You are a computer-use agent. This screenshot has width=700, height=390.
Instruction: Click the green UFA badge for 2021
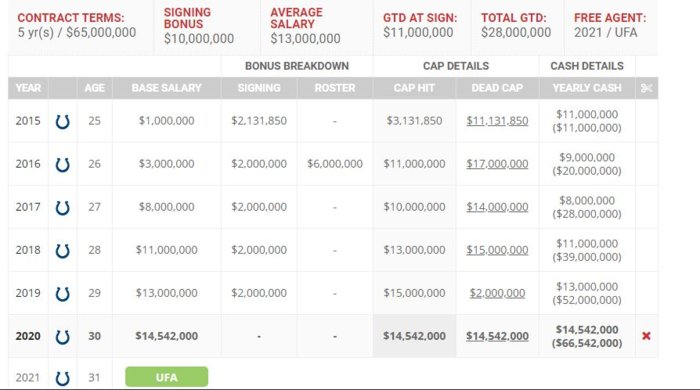coord(167,377)
